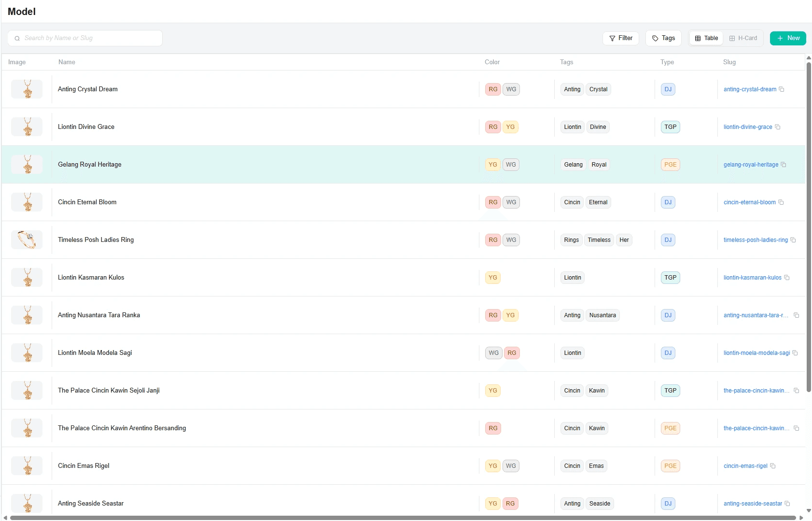Screen dimensions: 812x521
Task: Select the DJ type badge for Anting Crystal Dream
Action: point(668,89)
